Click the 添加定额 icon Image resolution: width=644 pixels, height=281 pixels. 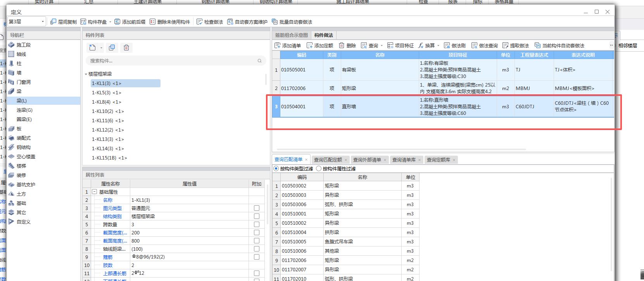(x=310, y=45)
